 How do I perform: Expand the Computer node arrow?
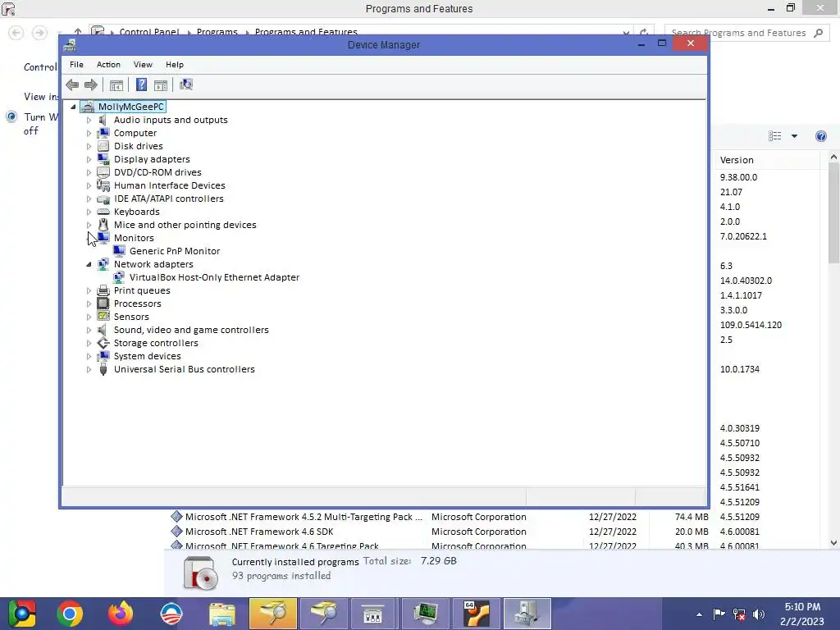click(x=89, y=133)
